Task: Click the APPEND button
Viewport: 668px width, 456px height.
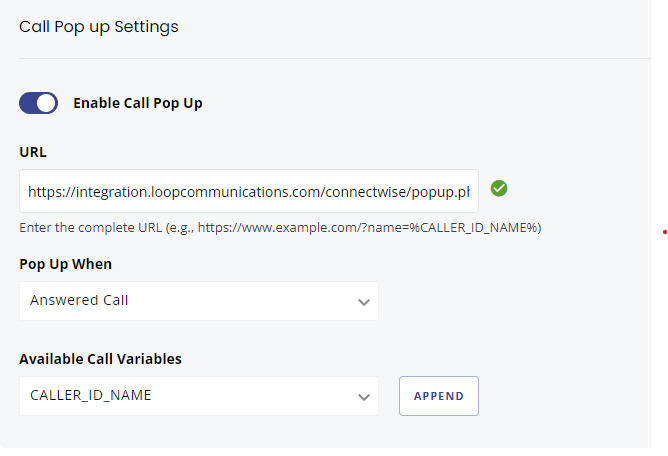Action: coord(439,396)
